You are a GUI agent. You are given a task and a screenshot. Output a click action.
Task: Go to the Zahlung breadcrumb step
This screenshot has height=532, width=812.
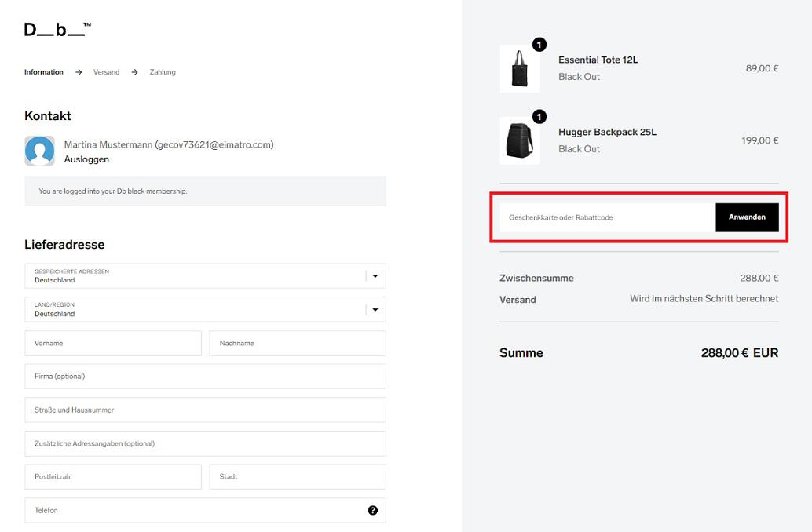click(x=163, y=72)
